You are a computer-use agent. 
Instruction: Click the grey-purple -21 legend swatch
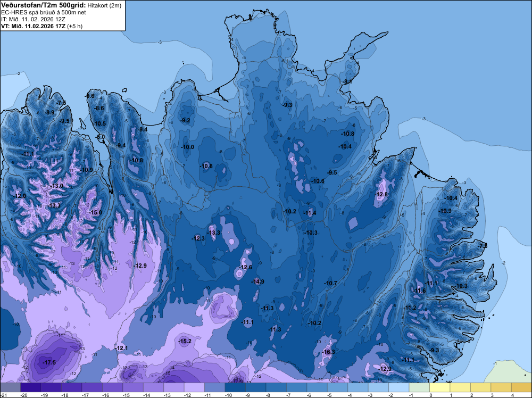pyautogui.click(x=11, y=387)
